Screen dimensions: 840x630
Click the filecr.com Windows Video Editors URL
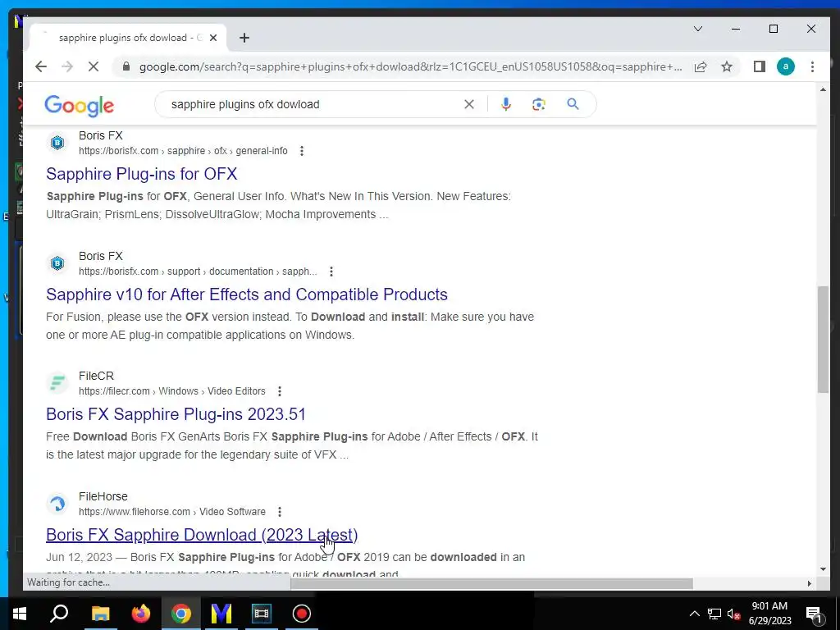(x=172, y=391)
